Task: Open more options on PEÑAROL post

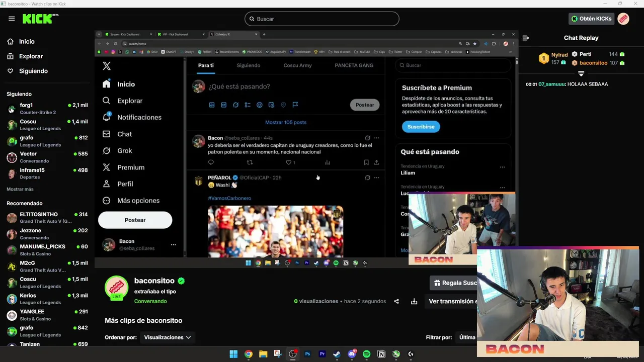Action: [x=376, y=177]
